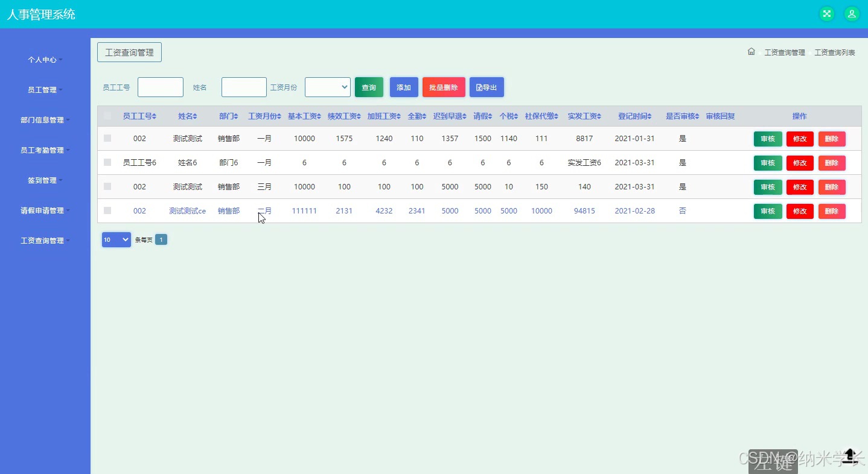The width and height of the screenshot is (868, 474).
Task: Sort by 实发工资 column header
Action: click(584, 116)
